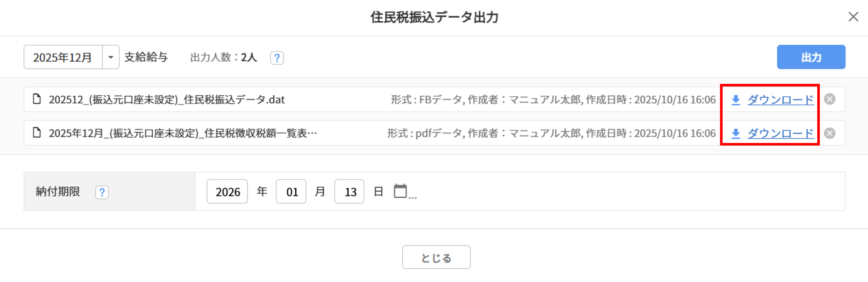Expand the 2025年12月 month dropdown arrow

pos(111,57)
